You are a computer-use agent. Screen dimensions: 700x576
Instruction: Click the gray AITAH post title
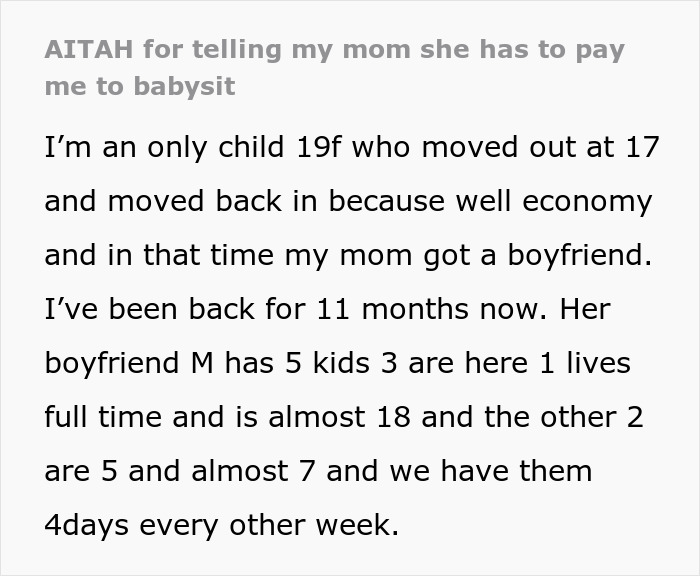coord(334,67)
